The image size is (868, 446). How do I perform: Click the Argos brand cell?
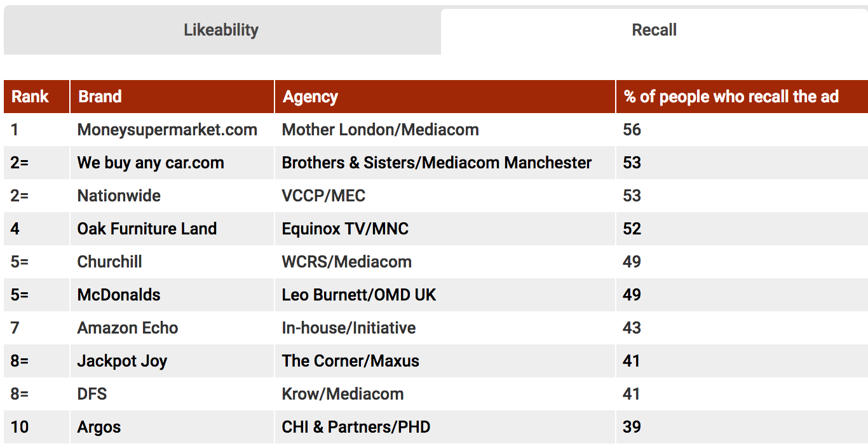[x=172, y=427]
